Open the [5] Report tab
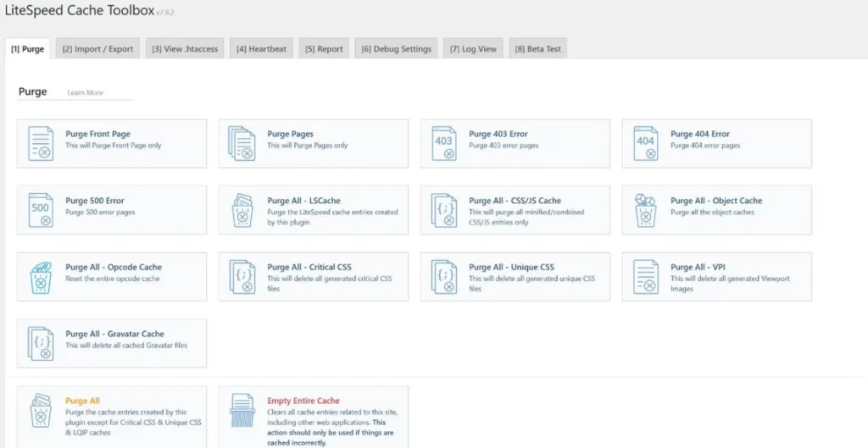 324,48
